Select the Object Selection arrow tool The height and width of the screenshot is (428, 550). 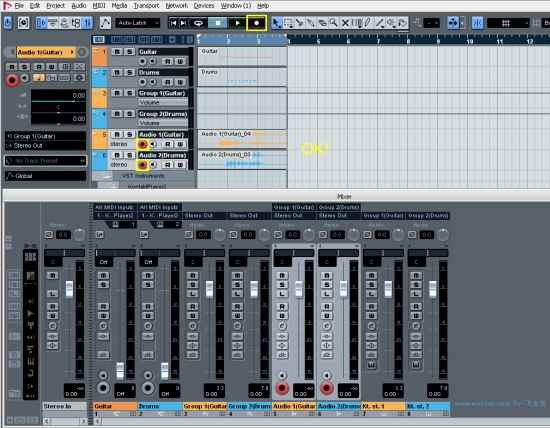pos(276,23)
